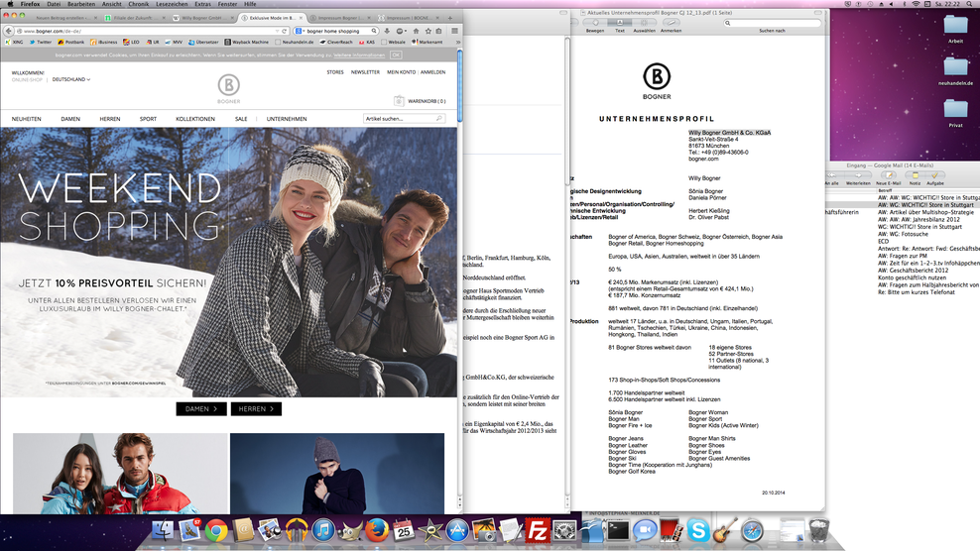Click the Firefox vertical scrollbar thumb
980x551 pixels.
click(x=460, y=85)
